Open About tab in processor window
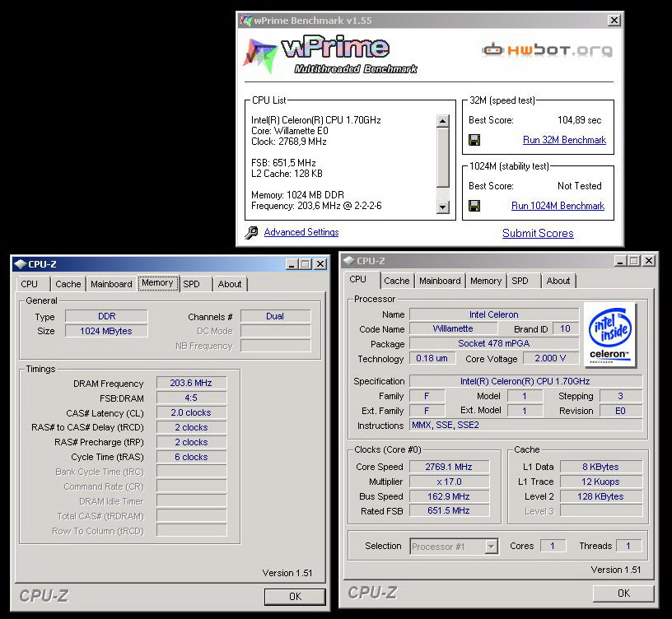 point(558,281)
